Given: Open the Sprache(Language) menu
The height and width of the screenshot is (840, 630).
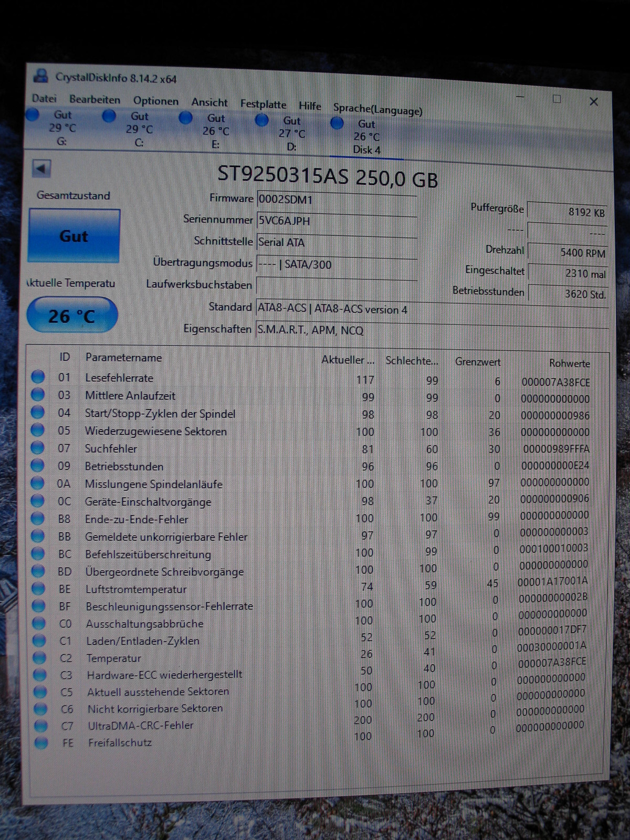Looking at the screenshot, I should point(377,109).
